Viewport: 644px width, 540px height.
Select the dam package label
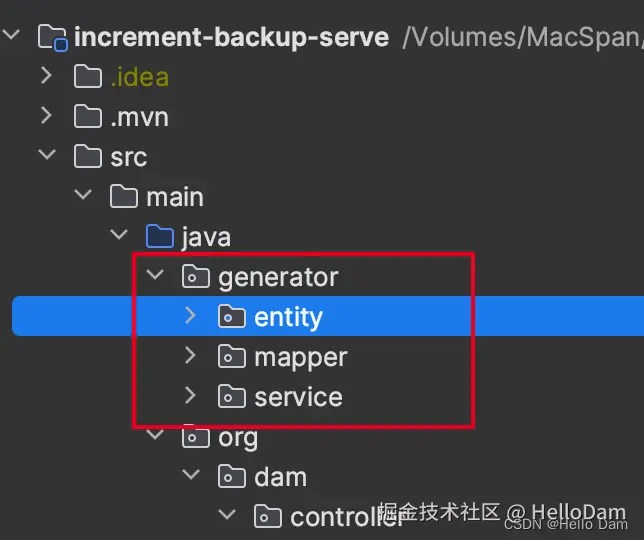pyautogui.click(x=280, y=477)
